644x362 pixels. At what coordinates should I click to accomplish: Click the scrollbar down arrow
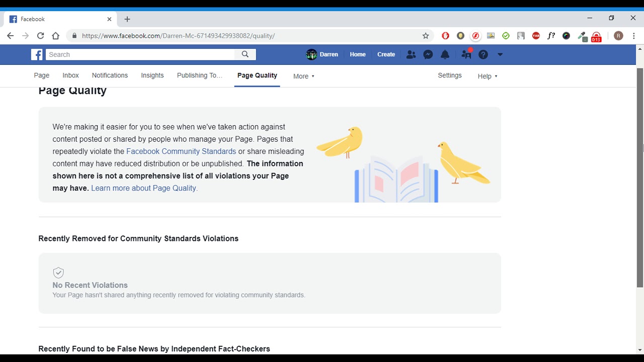click(640, 350)
